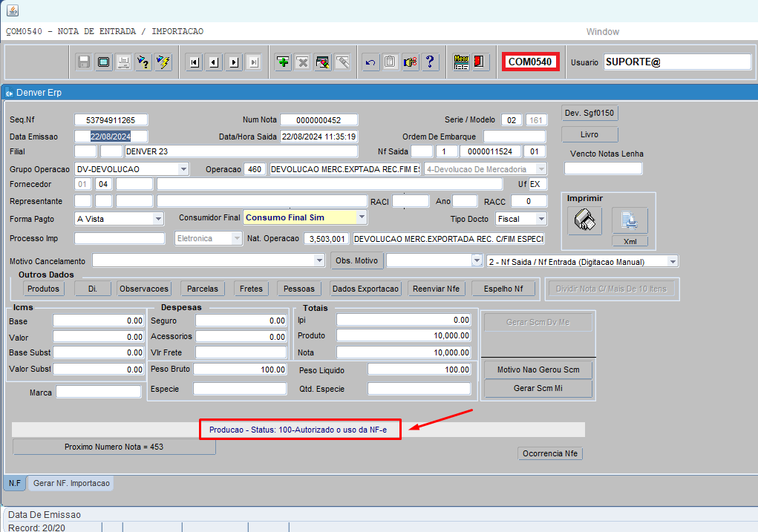Open help with the question mark icon

(x=430, y=62)
